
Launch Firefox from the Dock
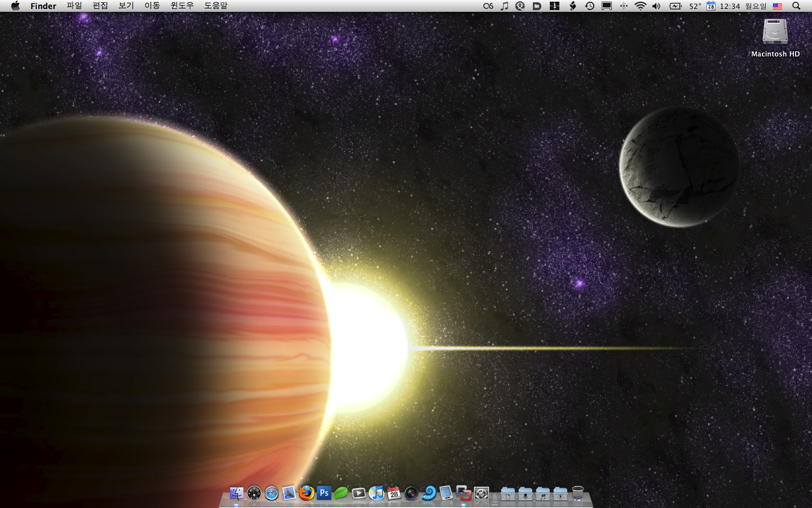click(x=307, y=493)
